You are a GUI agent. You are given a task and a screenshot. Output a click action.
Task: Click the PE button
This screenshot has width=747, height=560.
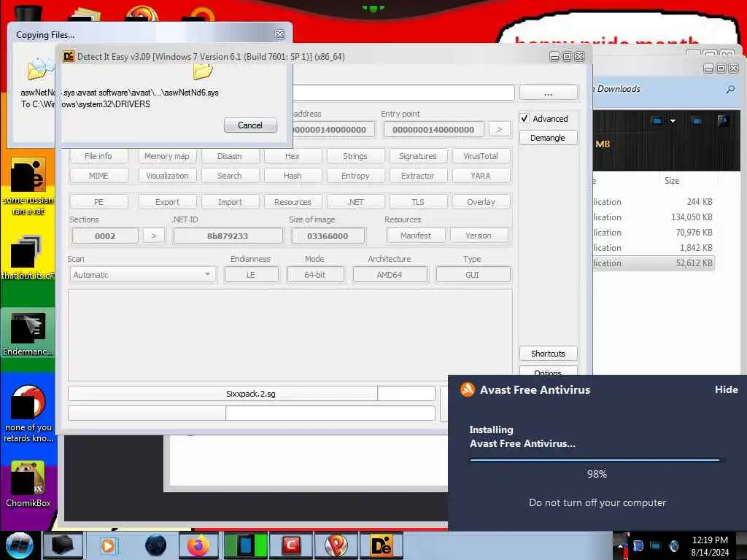coord(98,202)
